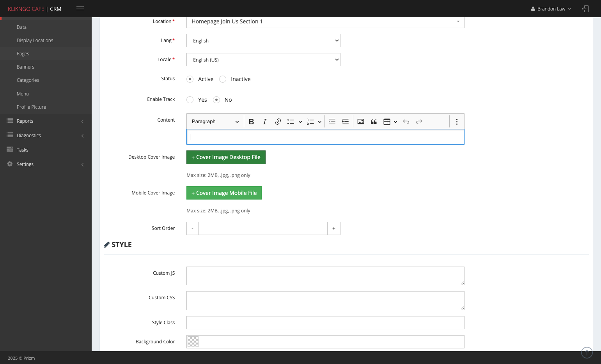Increase indent in the editor
The height and width of the screenshot is (364, 601).
pyautogui.click(x=345, y=122)
